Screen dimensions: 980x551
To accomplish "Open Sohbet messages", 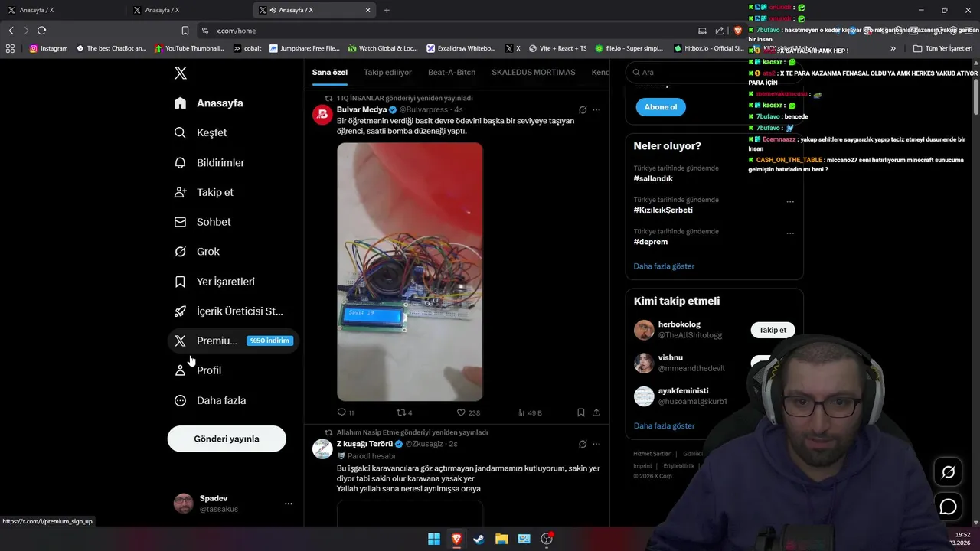I will 202,222.
